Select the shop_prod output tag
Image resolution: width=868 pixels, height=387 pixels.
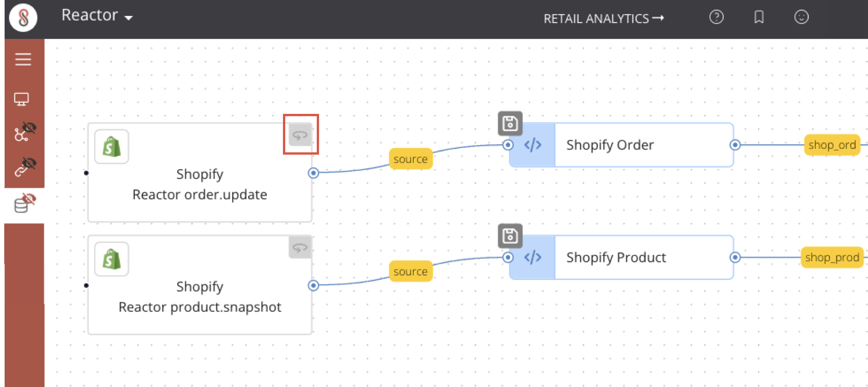pyautogui.click(x=831, y=257)
